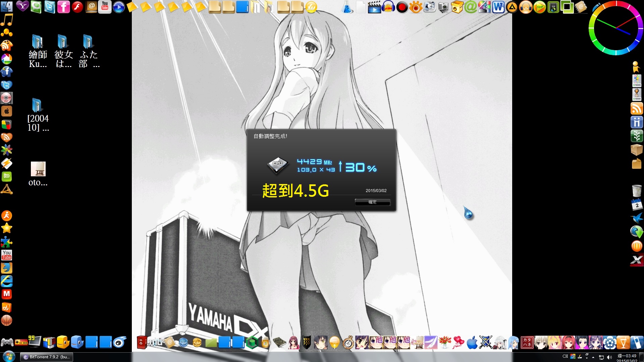The height and width of the screenshot is (362, 644).
Task: Open the Recycle Bin in right dock
Action: 637,191
